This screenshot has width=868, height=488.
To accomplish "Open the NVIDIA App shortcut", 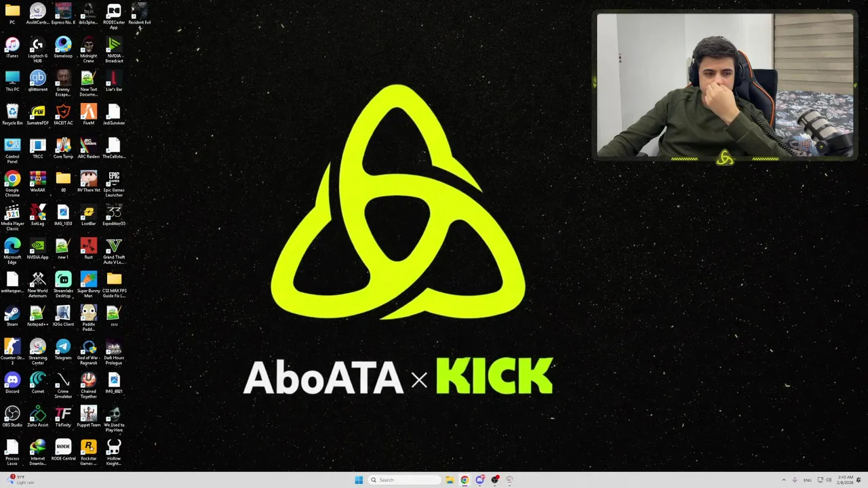I will pyautogui.click(x=38, y=249).
